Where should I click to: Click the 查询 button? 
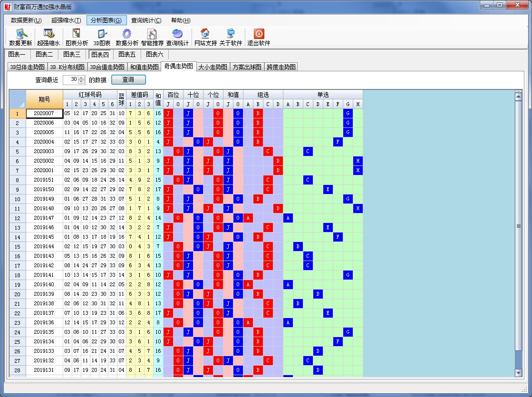pyautogui.click(x=128, y=79)
